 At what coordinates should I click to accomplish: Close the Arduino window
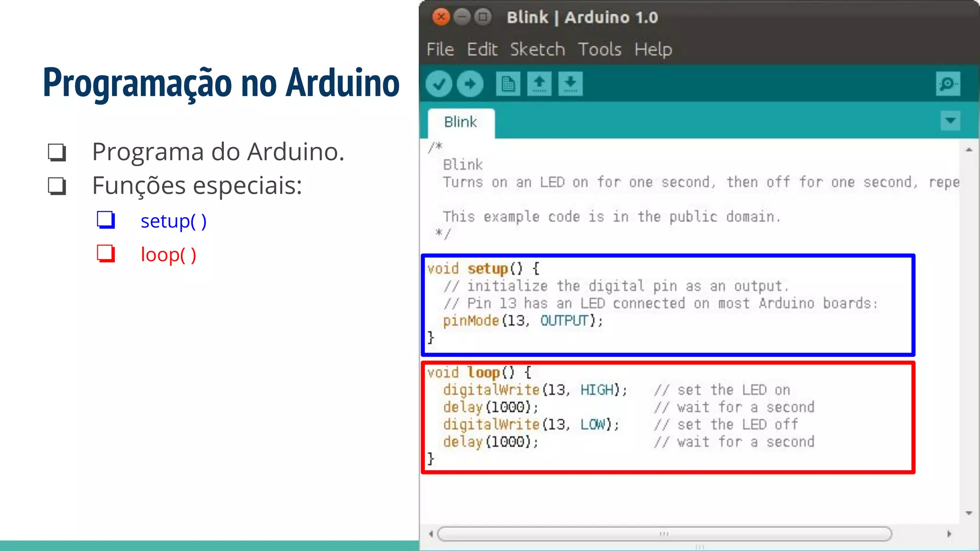tap(441, 17)
